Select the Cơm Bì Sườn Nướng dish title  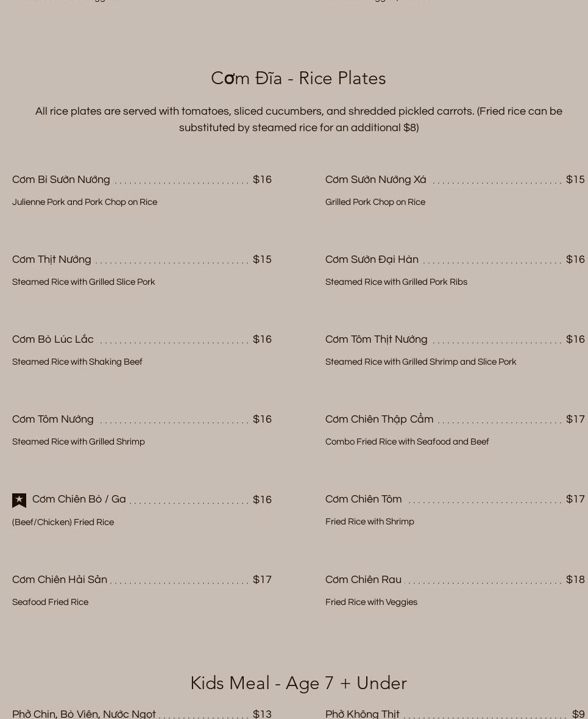(61, 180)
